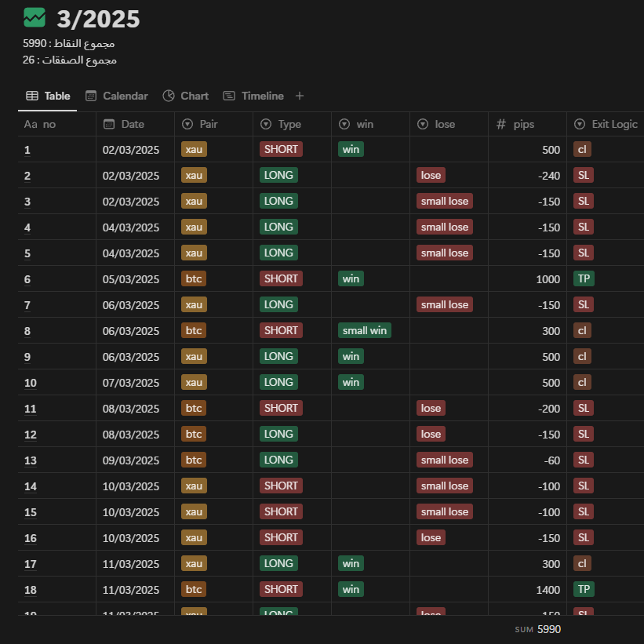Viewport: 644px width, 644px height.
Task: Open the Chart view tab
Action: point(186,96)
